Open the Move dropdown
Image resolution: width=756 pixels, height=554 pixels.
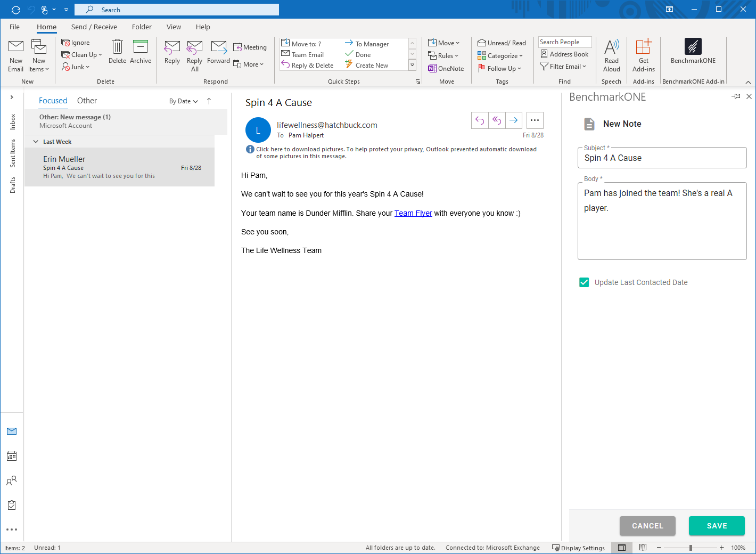[x=443, y=43]
